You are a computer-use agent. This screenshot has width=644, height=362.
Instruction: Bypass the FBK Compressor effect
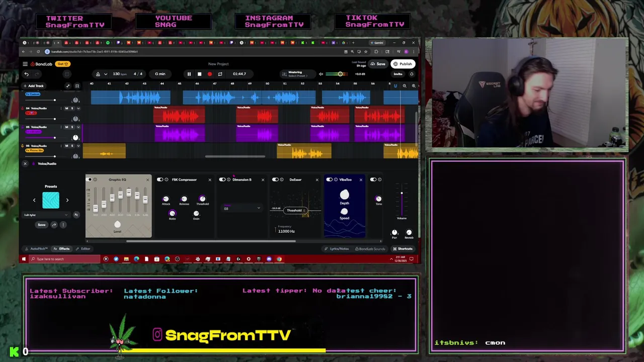point(160,179)
